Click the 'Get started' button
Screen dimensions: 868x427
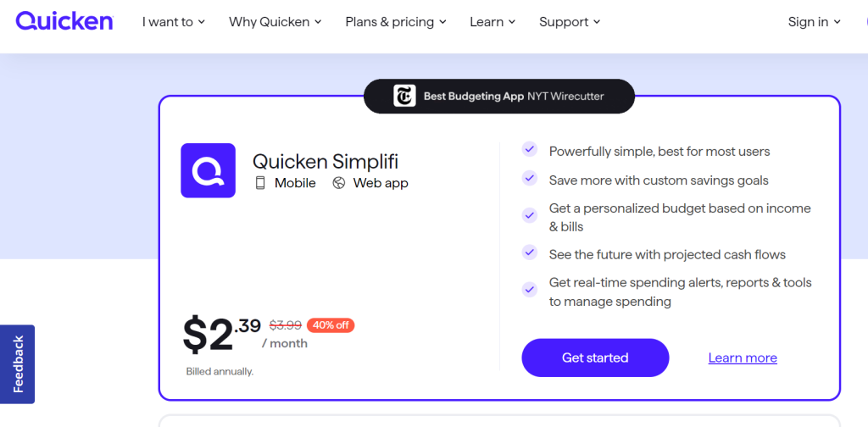point(595,358)
